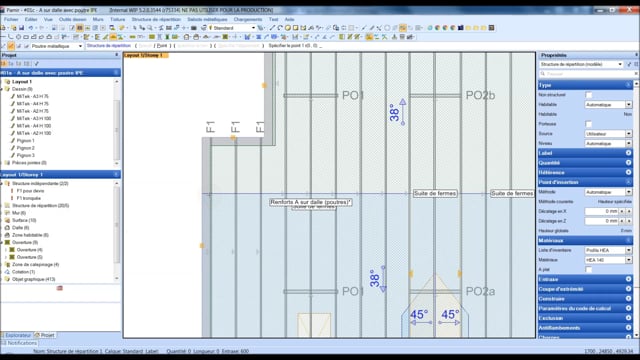The height and width of the screenshot is (360, 640).
Task: Collapse the Type section
Action: point(629,85)
